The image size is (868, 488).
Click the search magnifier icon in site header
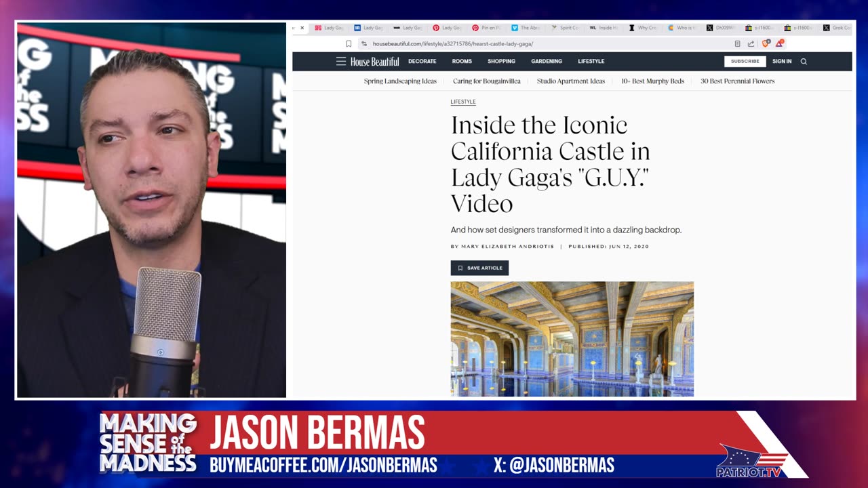tap(804, 61)
